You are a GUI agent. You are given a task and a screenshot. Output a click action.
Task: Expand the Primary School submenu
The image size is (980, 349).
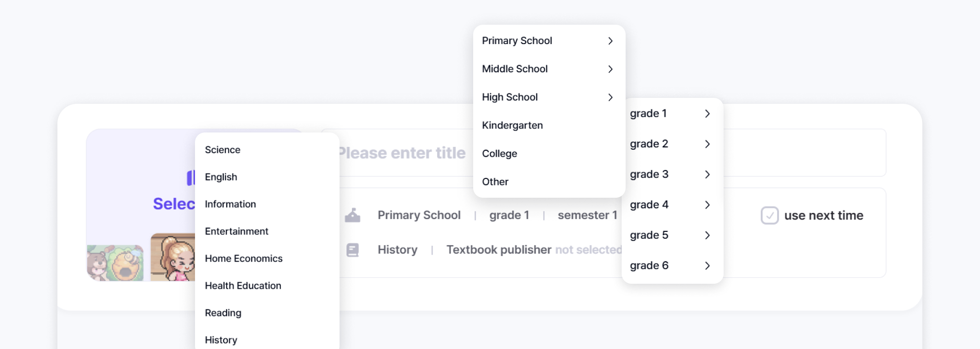coord(610,41)
